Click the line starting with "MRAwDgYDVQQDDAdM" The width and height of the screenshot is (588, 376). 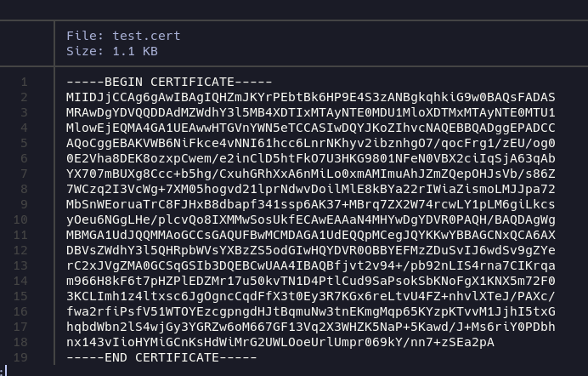tap(310, 112)
